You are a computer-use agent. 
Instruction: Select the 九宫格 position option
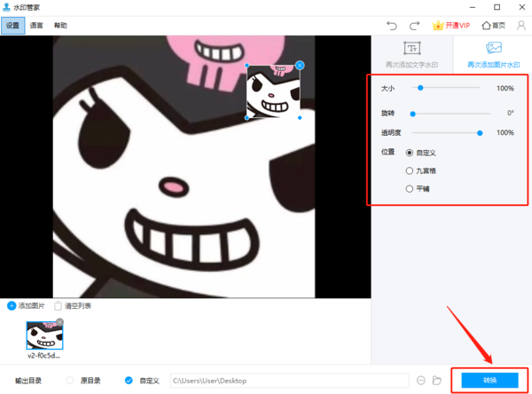click(x=409, y=170)
